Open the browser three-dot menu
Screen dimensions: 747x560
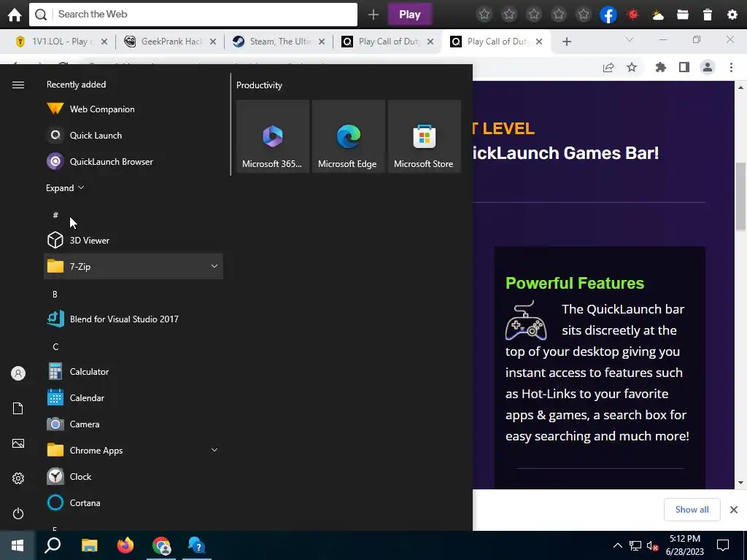tap(731, 68)
